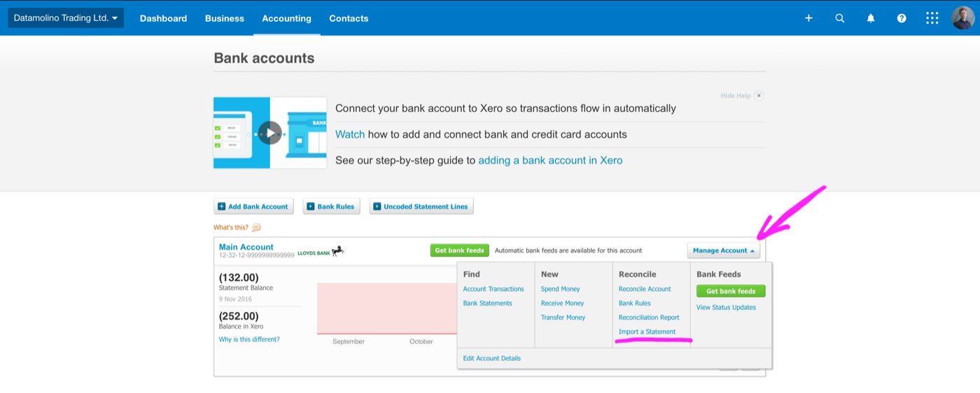Select Bank Rules under Reconcile

click(x=635, y=303)
